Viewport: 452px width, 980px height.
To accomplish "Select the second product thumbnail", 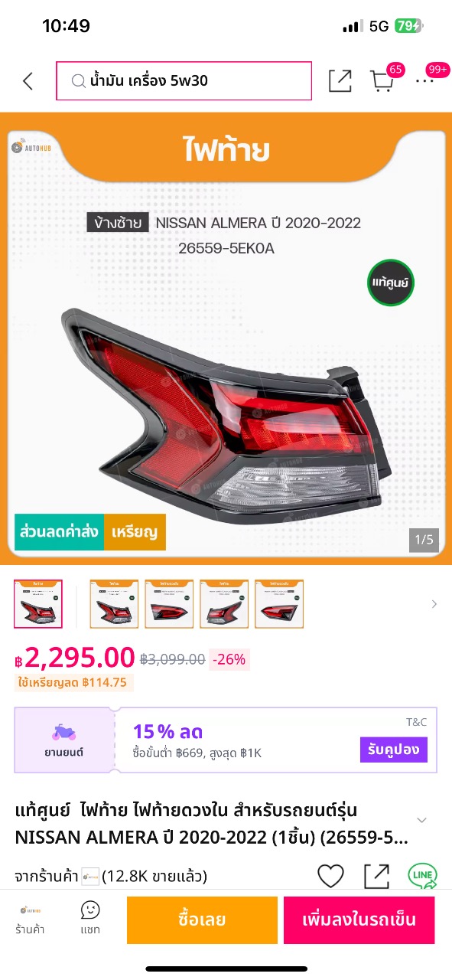I will pos(114,604).
